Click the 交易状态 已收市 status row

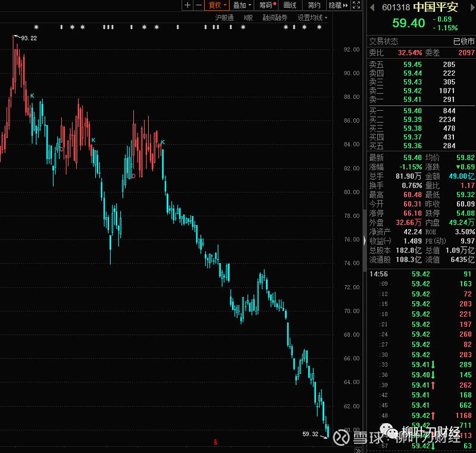coord(421,41)
